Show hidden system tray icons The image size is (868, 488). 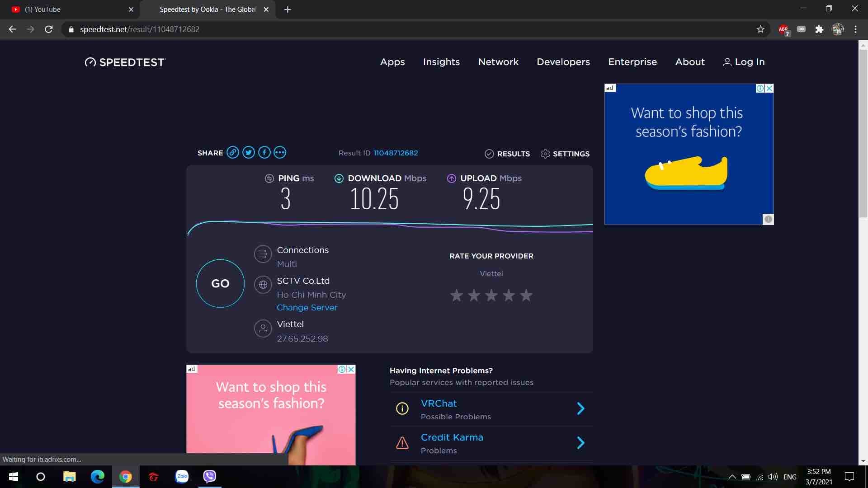point(732,477)
